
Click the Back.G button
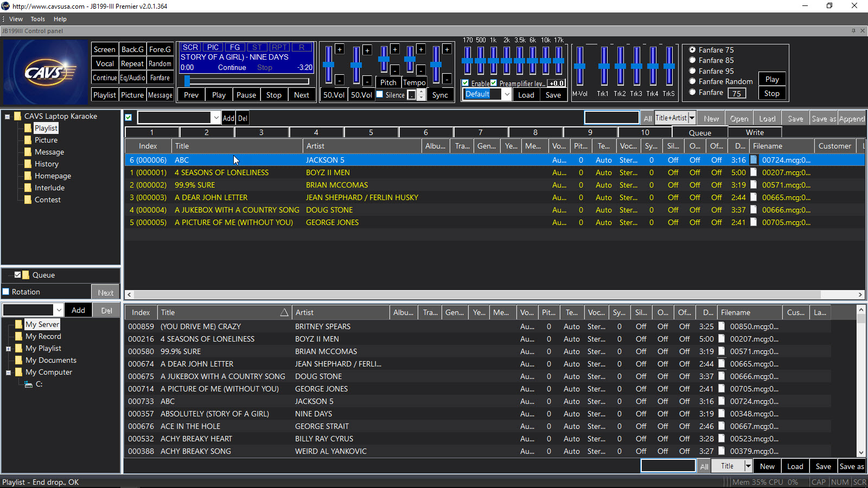pyautogui.click(x=132, y=49)
